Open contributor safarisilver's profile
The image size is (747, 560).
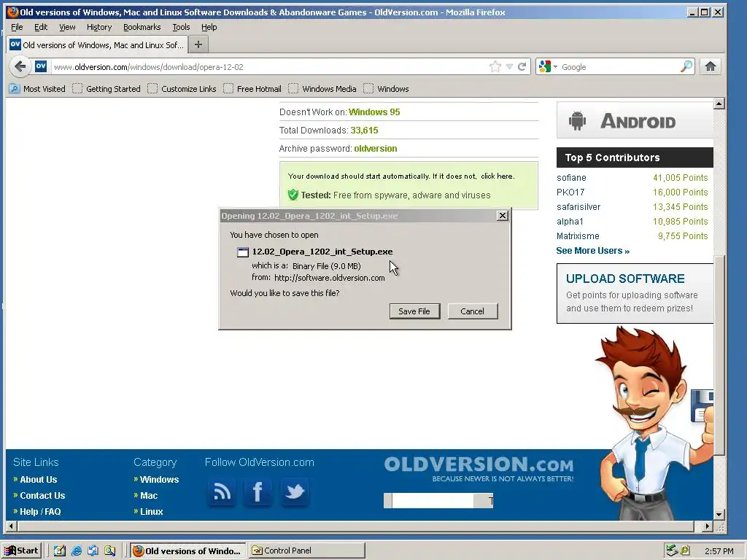coord(578,207)
